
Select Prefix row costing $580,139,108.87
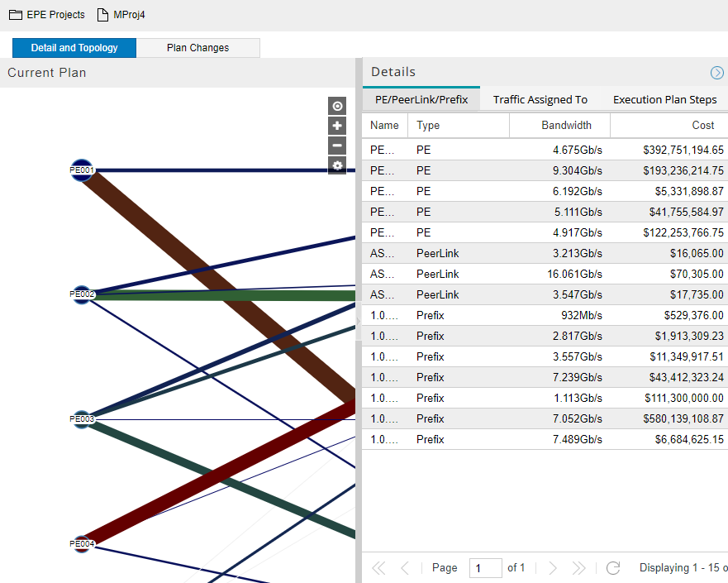pyautogui.click(x=545, y=419)
